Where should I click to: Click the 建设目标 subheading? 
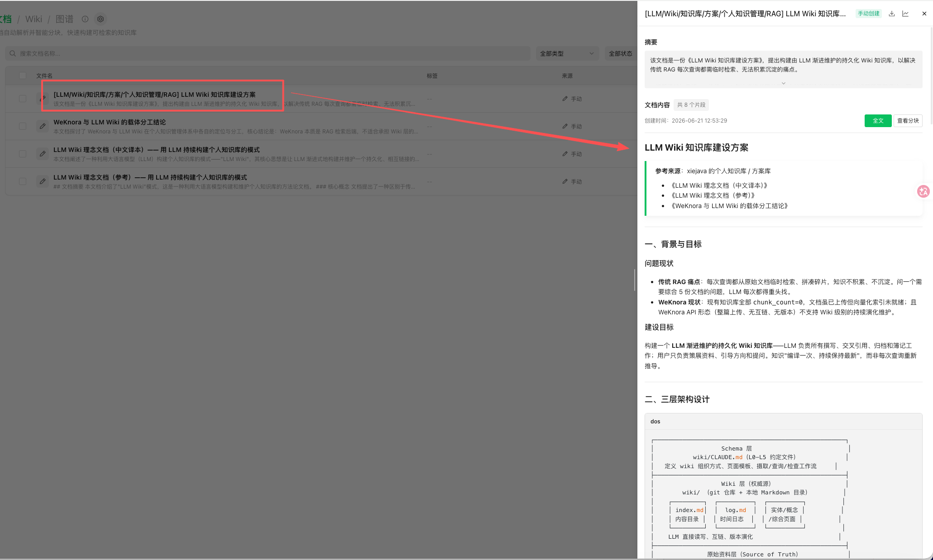[659, 327]
